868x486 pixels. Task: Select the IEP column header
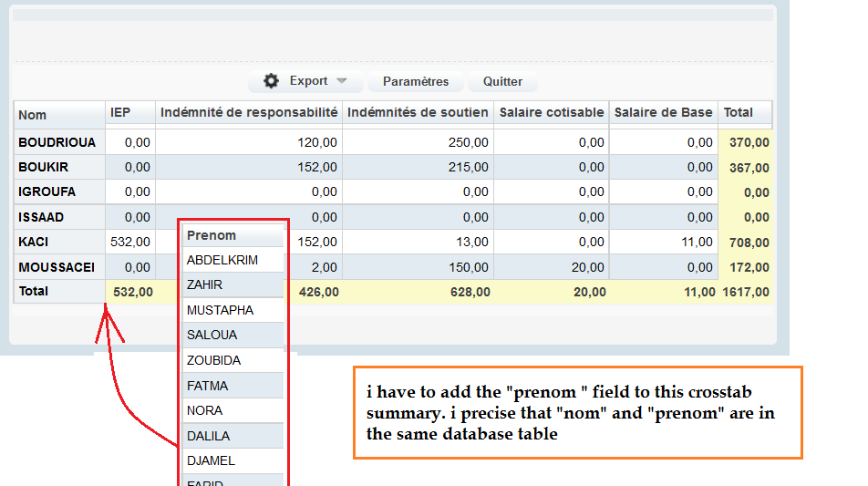(120, 112)
